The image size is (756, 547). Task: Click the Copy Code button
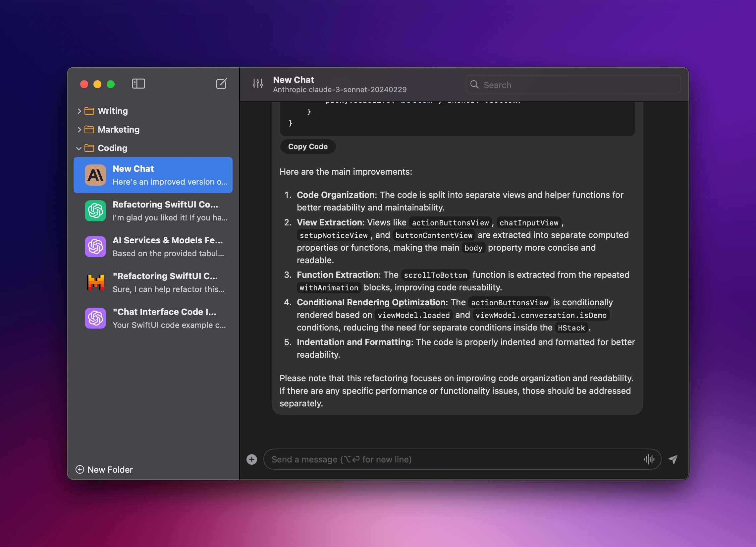(x=307, y=146)
